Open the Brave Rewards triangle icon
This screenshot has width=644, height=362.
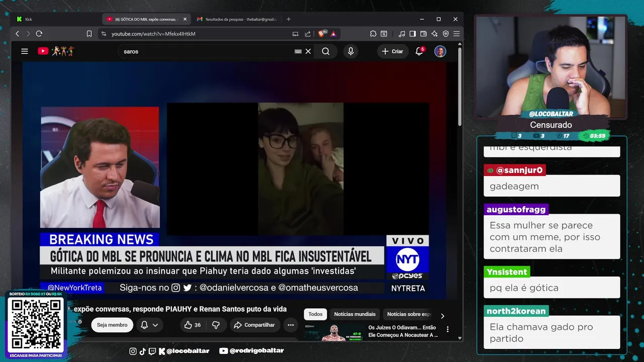pyautogui.click(x=333, y=34)
